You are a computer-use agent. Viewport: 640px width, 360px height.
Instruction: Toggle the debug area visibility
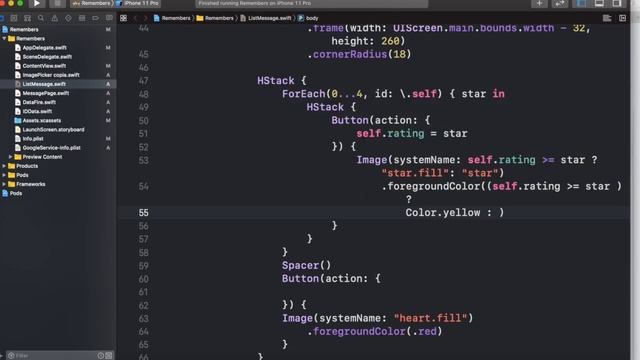tap(599, 3)
